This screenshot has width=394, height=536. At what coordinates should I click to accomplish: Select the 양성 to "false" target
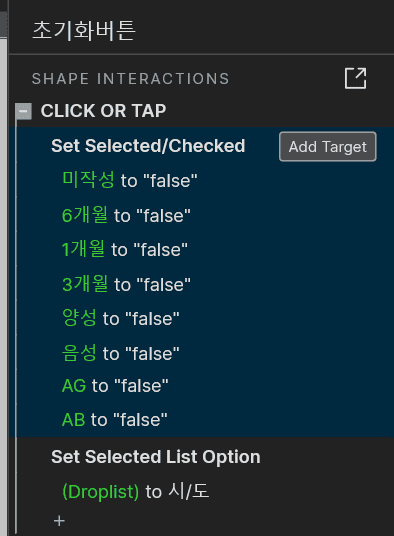[x=121, y=318]
